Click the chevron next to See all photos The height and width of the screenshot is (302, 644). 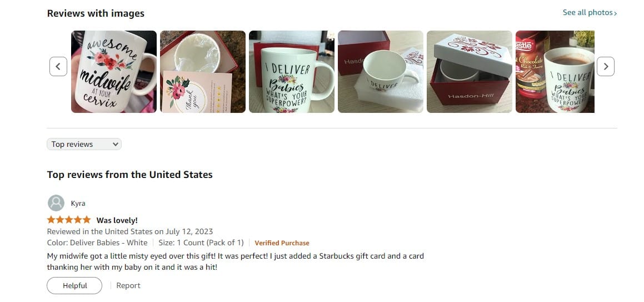click(615, 13)
